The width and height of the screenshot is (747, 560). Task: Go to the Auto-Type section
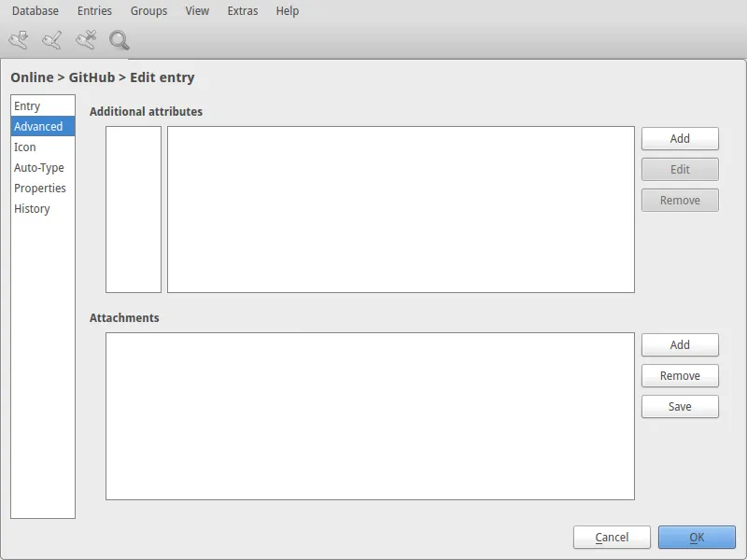(39, 168)
